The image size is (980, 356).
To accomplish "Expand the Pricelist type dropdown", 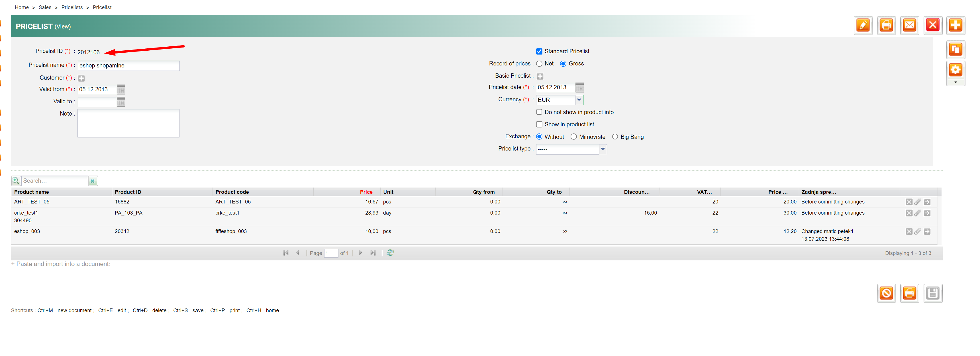I will 603,149.
